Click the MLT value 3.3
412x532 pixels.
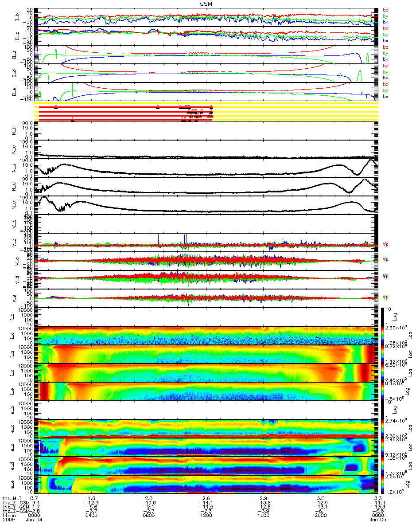click(x=377, y=498)
